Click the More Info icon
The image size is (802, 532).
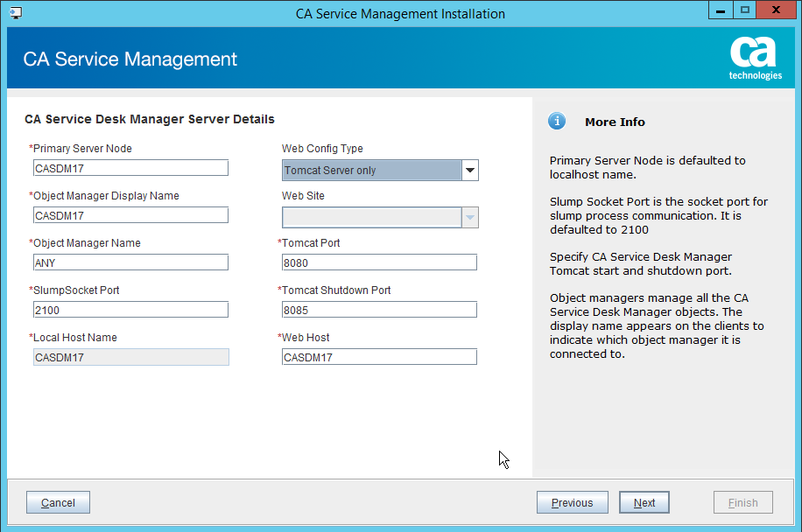coord(557,122)
